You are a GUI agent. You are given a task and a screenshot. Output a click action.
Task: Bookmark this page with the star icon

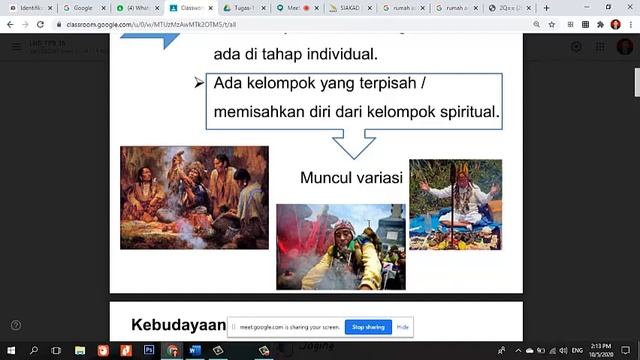[x=552, y=24]
